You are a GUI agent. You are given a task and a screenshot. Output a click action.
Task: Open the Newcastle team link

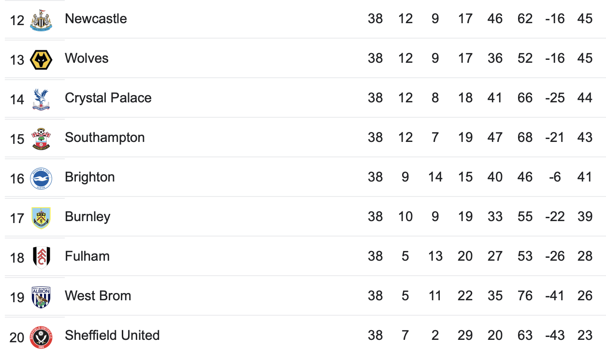pyautogui.click(x=96, y=19)
